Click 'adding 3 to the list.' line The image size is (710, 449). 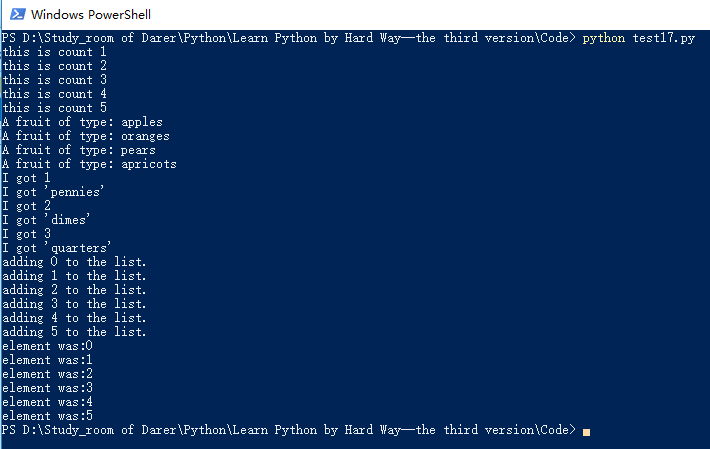click(75, 304)
